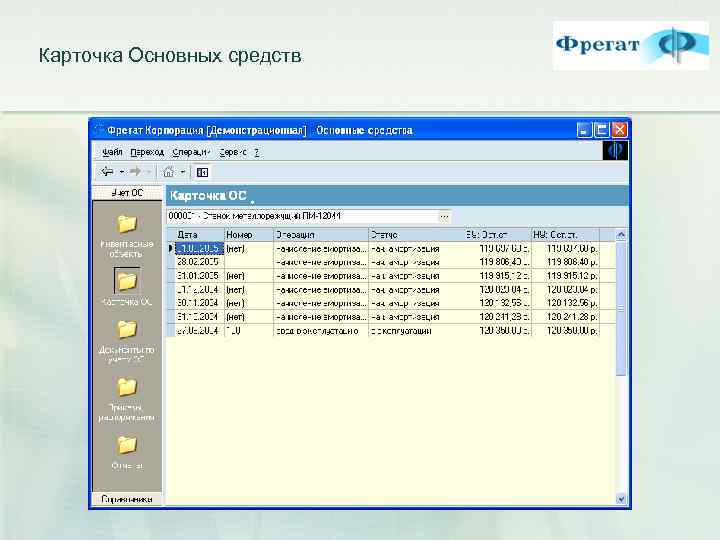Click the Станок металлорежущий object field
The height and width of the screenshot is (540, 720).
[x=303, y=216]
